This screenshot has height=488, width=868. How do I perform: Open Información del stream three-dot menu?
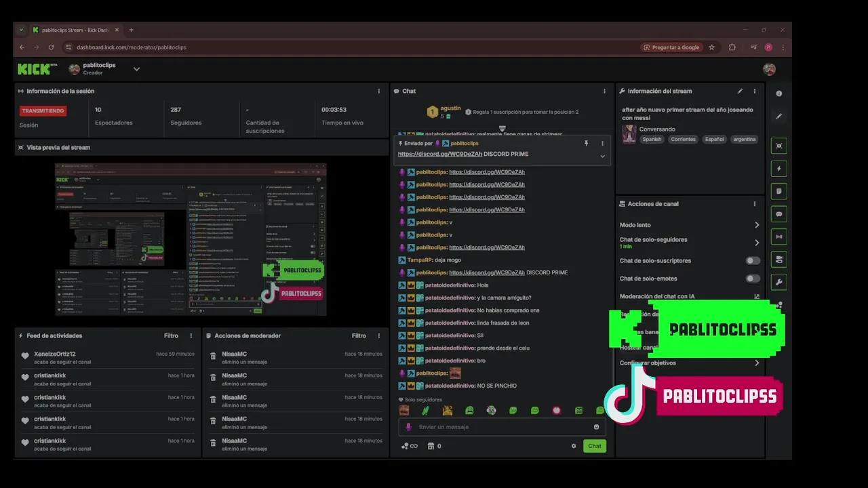coord(754,91)
